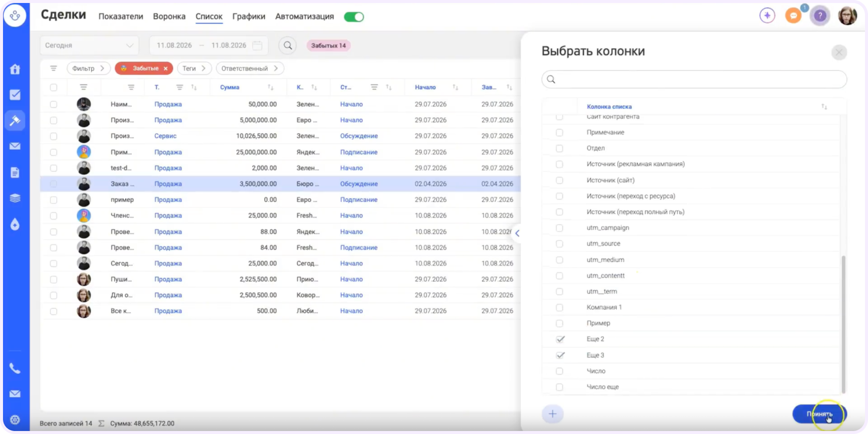Open the Сегодня period dropdown

pos(89,45)
